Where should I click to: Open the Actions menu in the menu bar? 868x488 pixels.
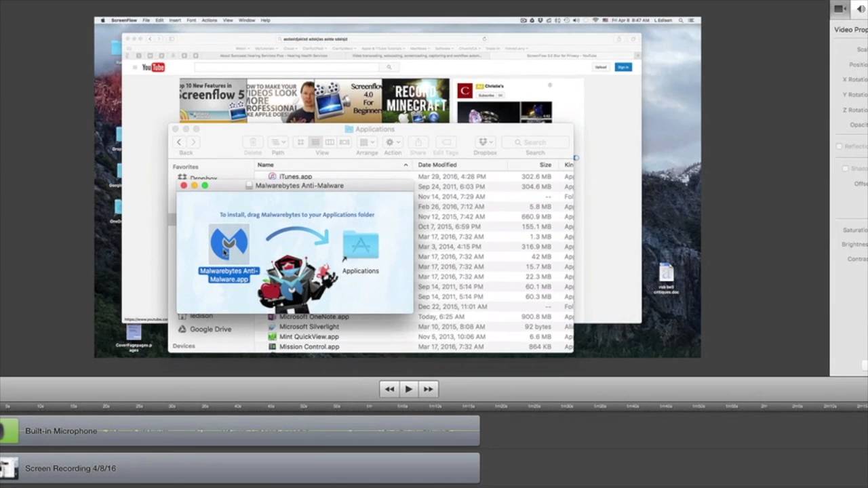pos(210,20)
